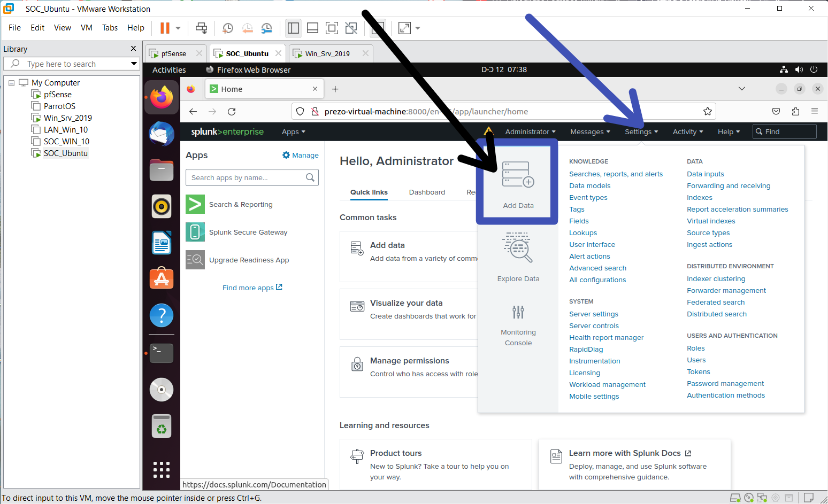
Task: Open the VMware VM menu
Action: point(87,28)
